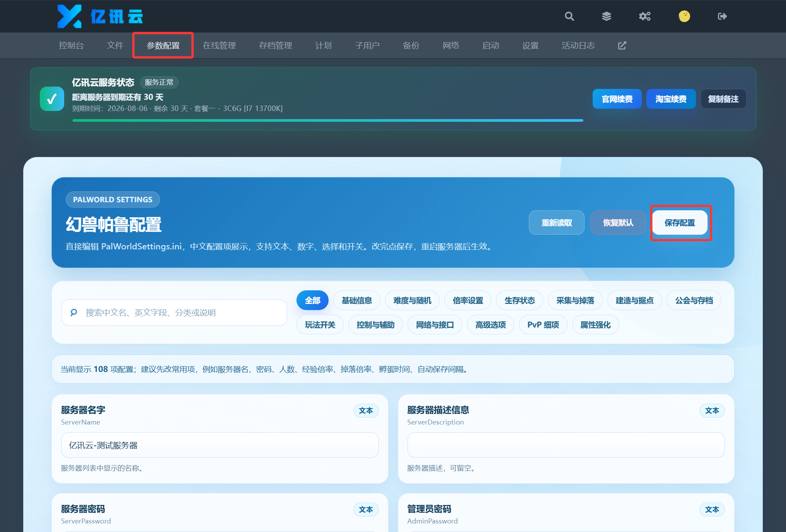Click 文本 badge on 服务器密码 card
The image size is (786, 532).
(366, 510)
